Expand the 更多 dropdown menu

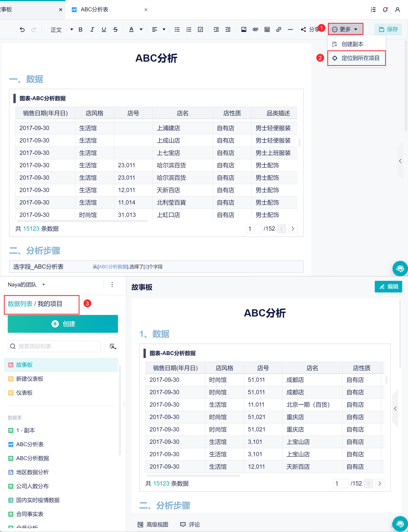point(345,29)
